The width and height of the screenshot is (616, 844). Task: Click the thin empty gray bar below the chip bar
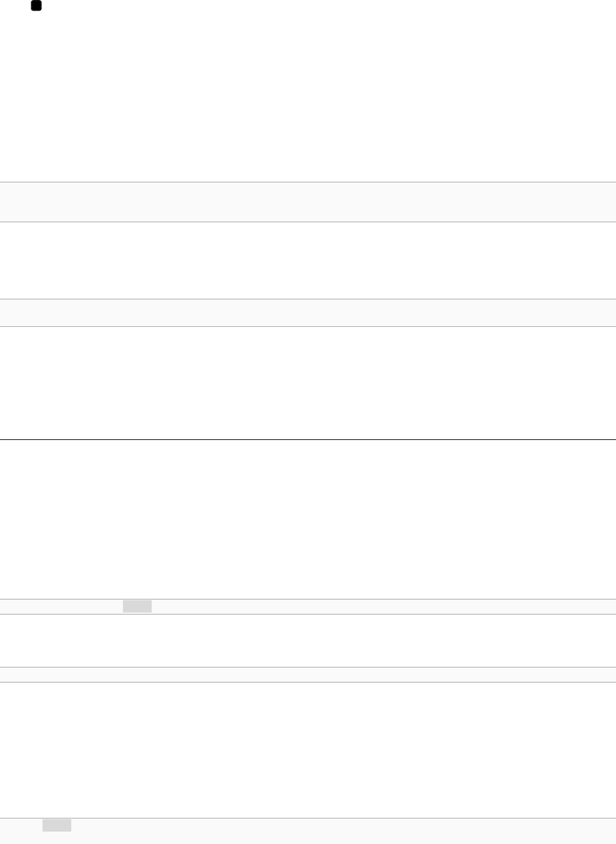[x=308, y=675]
